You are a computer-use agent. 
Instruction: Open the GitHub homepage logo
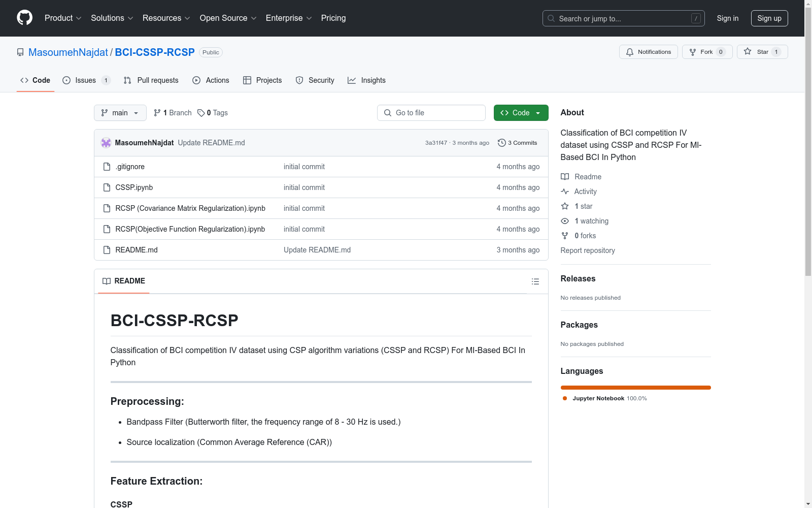point(24,18)
